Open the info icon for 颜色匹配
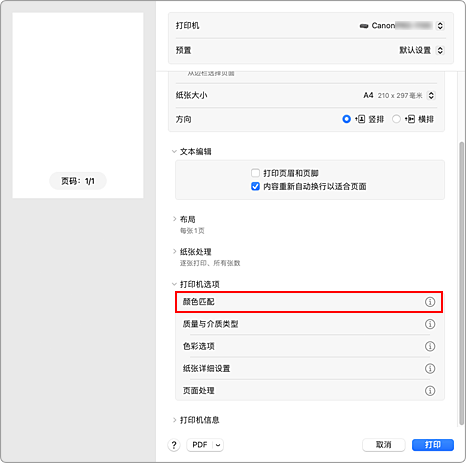Viewport: 467px width, 463px height. point(430,302)
